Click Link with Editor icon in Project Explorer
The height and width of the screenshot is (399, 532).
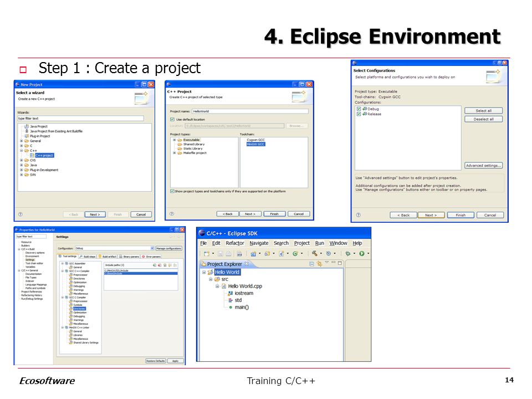319,264
